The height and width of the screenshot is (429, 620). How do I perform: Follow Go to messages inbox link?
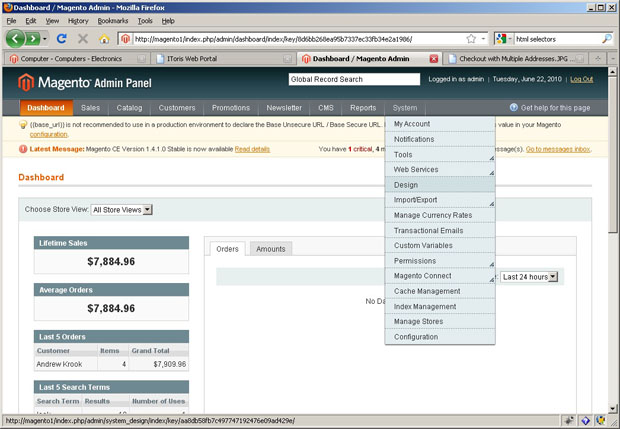[x=558, y=149]
